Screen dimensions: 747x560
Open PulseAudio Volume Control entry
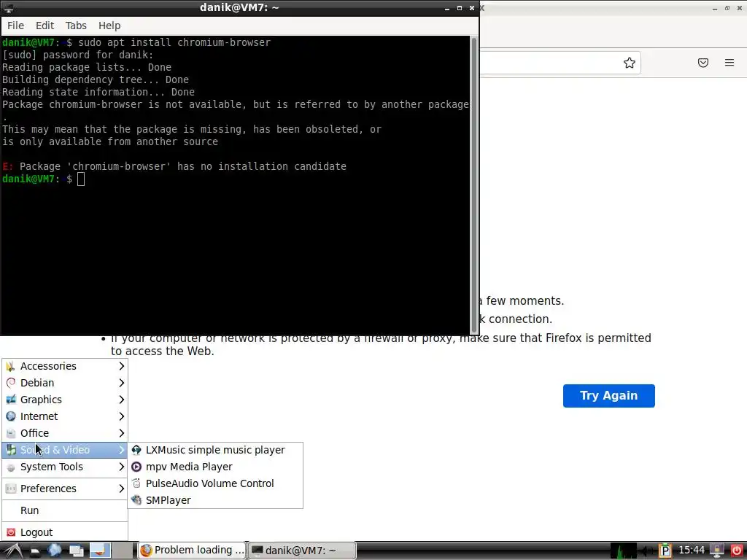pyautogui.click(x=215, y=483)
